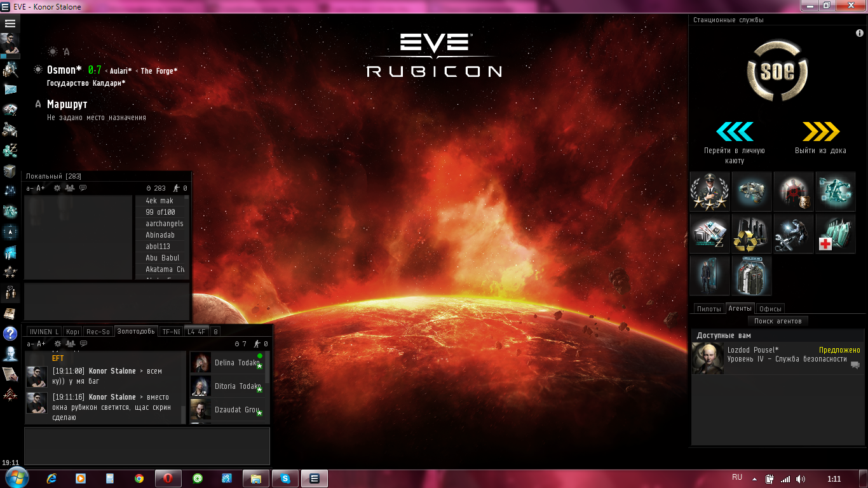This screenshot has width=868, height=488.
Task: Open the Medical service red cross icon
Action: [x=836, y=233]
